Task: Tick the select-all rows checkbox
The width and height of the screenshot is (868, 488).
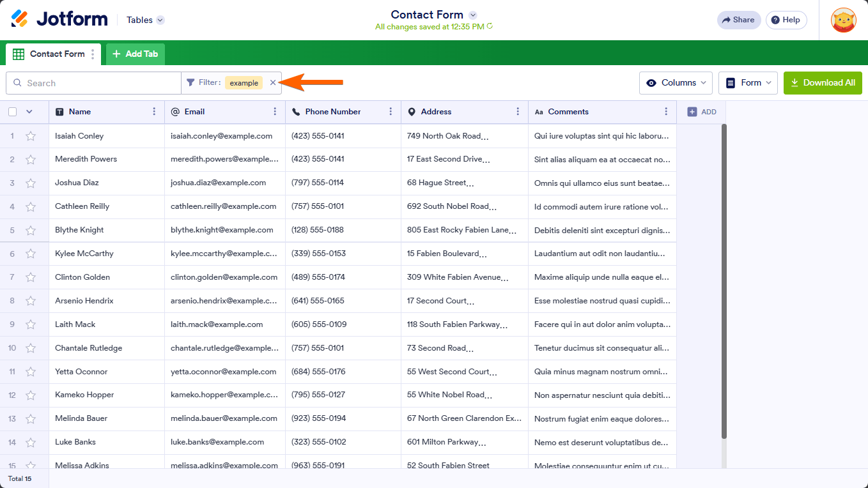Action: (12, 112)
